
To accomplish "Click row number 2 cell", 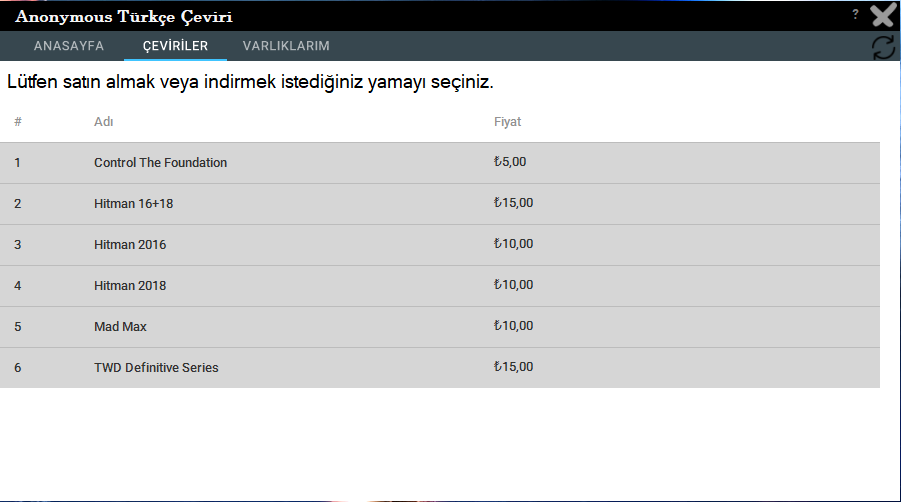I will pos(17,204).
